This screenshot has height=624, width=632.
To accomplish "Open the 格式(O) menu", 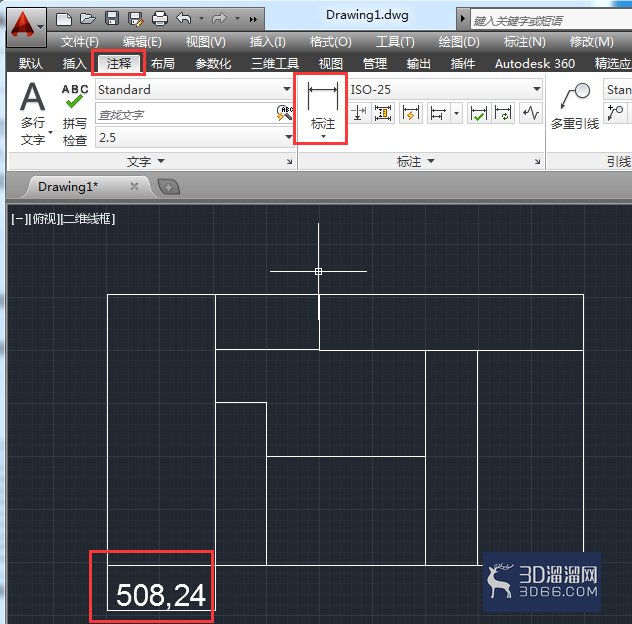I will [331, 42].
